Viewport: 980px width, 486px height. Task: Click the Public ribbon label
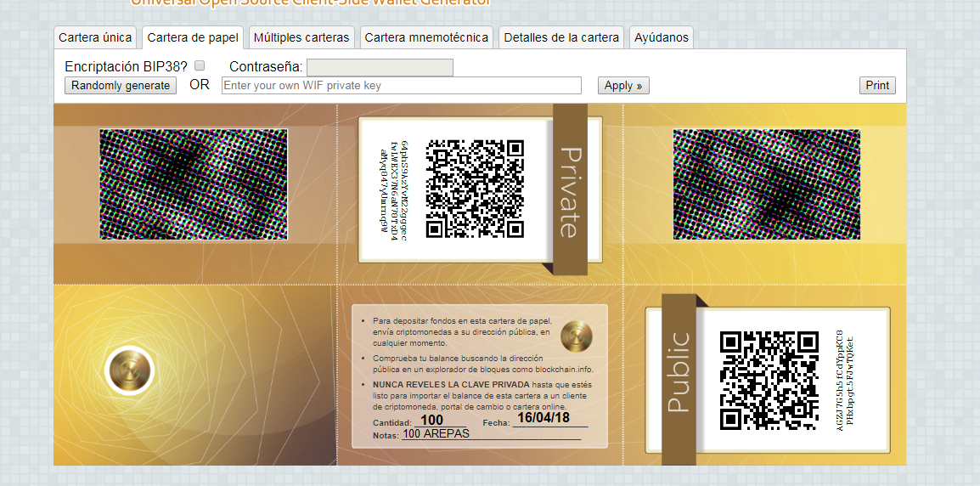click(x=679, y=381)
